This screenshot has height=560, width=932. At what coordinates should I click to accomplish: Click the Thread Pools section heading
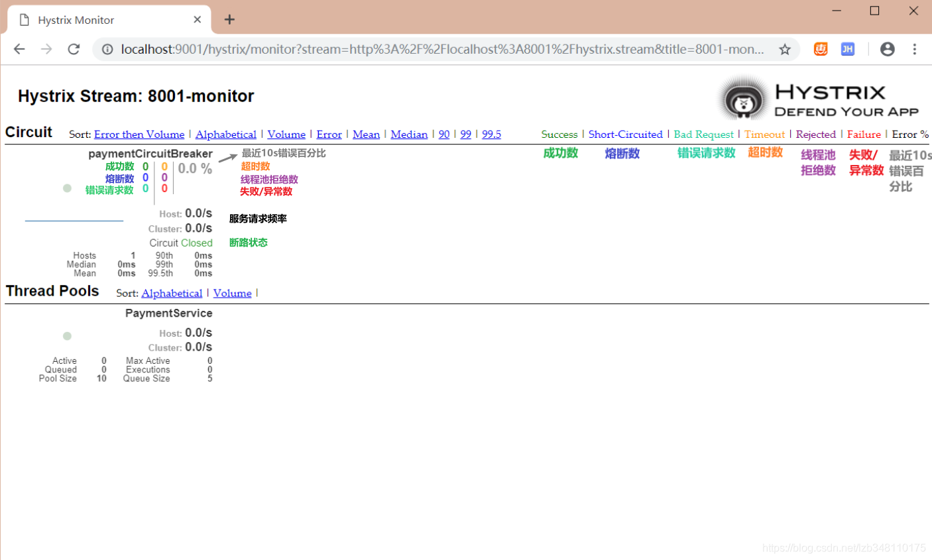point(52,291)
